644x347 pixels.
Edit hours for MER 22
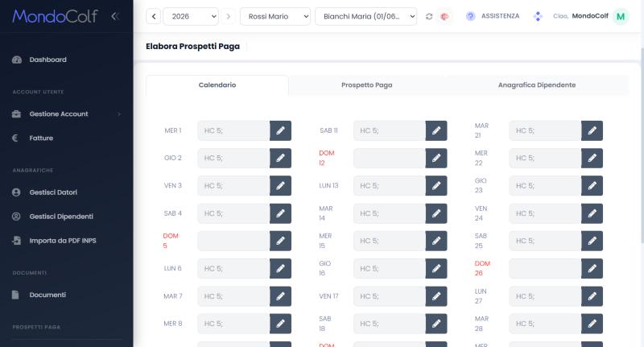coord(592,158)
